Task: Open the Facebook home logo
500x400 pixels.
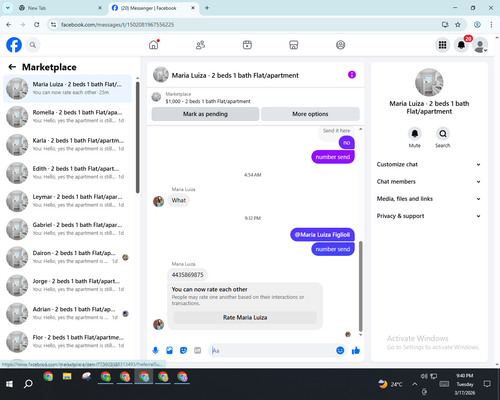Action: [x=14, y=45]
